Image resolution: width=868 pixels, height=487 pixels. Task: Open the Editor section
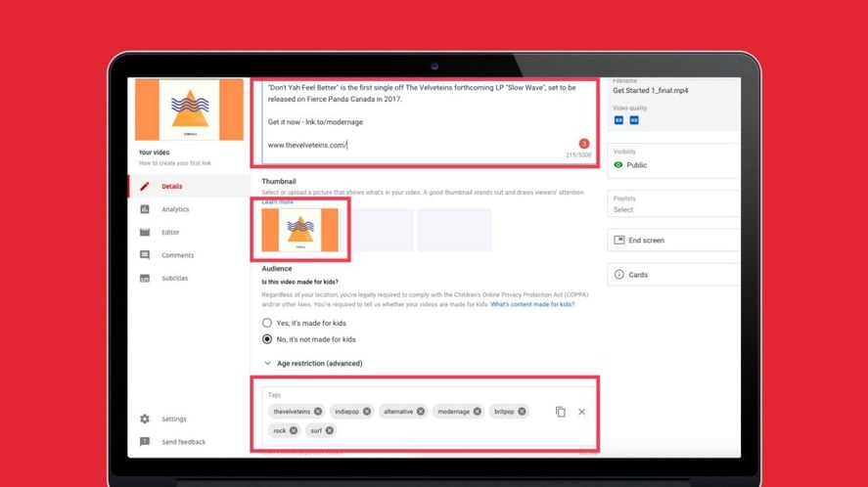(x=189, y=233)
